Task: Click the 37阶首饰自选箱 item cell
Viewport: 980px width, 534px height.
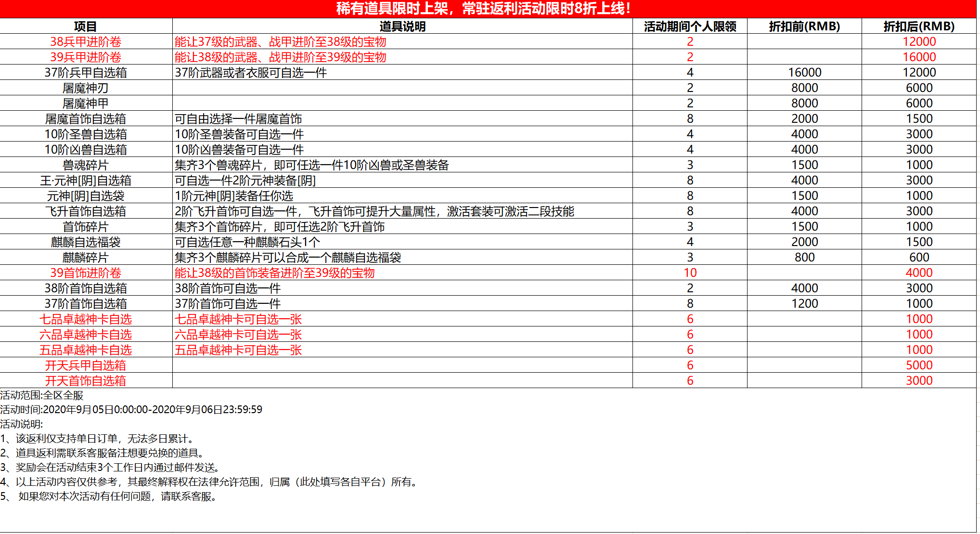Action: 86,303
